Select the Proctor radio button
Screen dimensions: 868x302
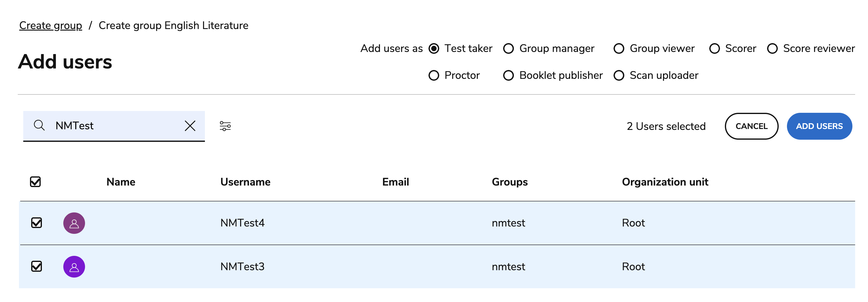point(434,75)
